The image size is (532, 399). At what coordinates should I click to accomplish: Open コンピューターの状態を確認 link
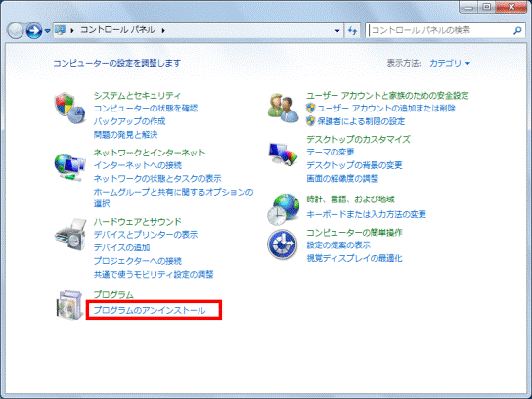[x=146, y=109]
